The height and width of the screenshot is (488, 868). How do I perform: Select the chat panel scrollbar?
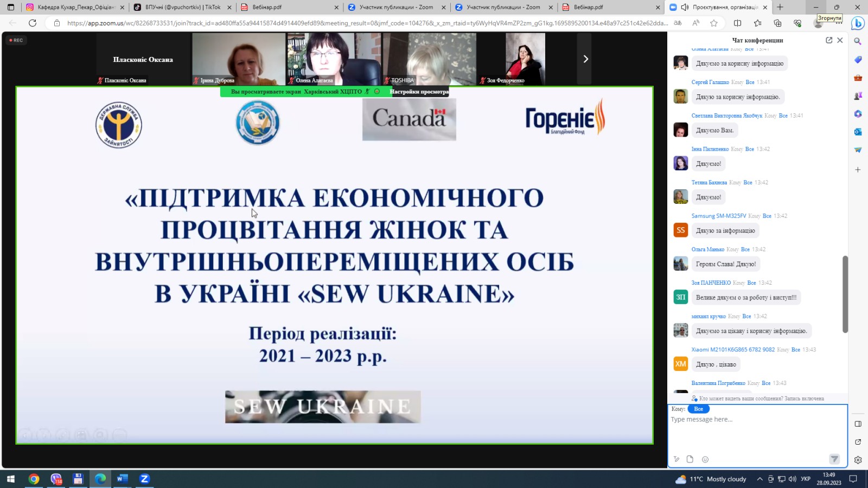click(845, 294)
